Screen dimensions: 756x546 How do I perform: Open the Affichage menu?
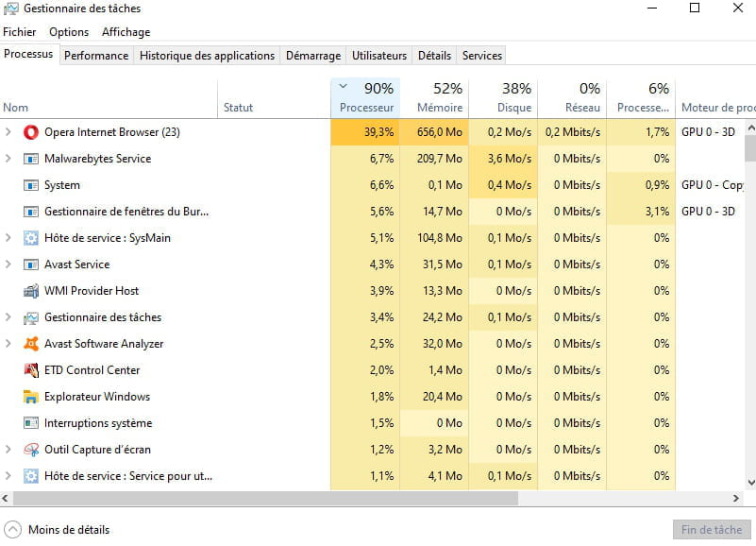click(x=126, y=32)
